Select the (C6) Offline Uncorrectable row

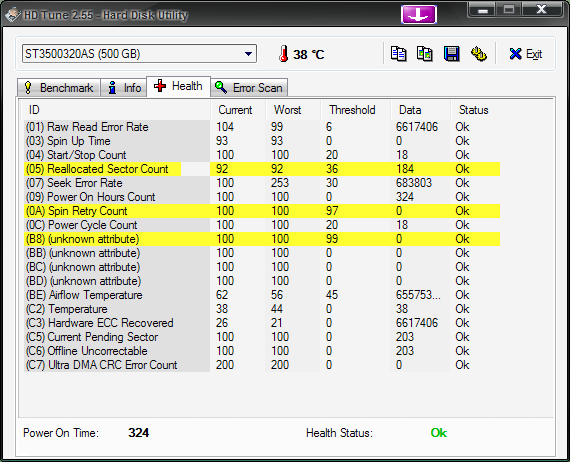coord(262,351)
